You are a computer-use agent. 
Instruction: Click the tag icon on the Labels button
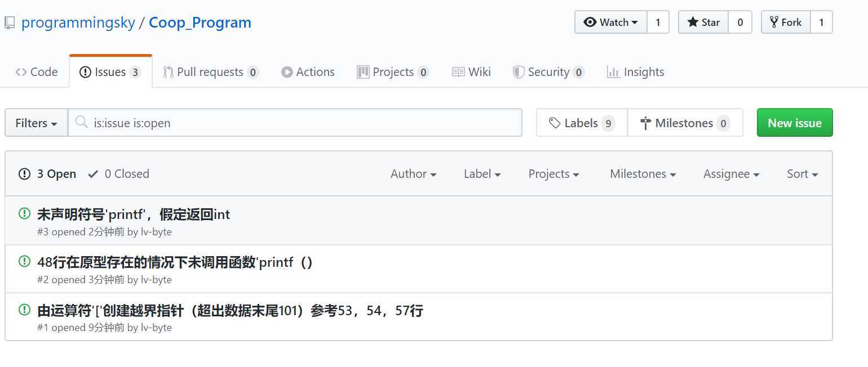555,123
